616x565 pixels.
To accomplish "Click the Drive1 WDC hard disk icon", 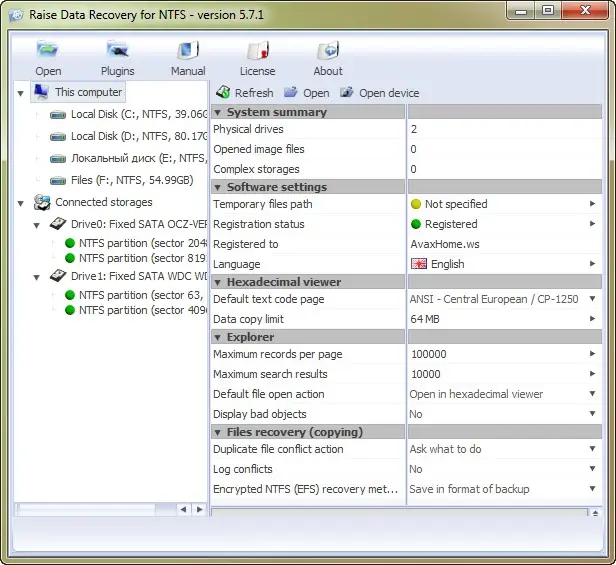I will (x=57, y=276).
